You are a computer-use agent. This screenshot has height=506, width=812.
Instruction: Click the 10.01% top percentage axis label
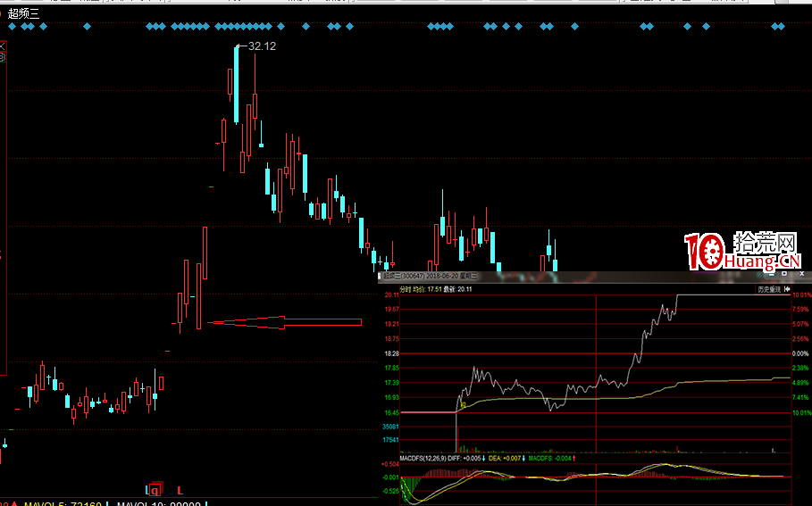[x=801, y=294]
